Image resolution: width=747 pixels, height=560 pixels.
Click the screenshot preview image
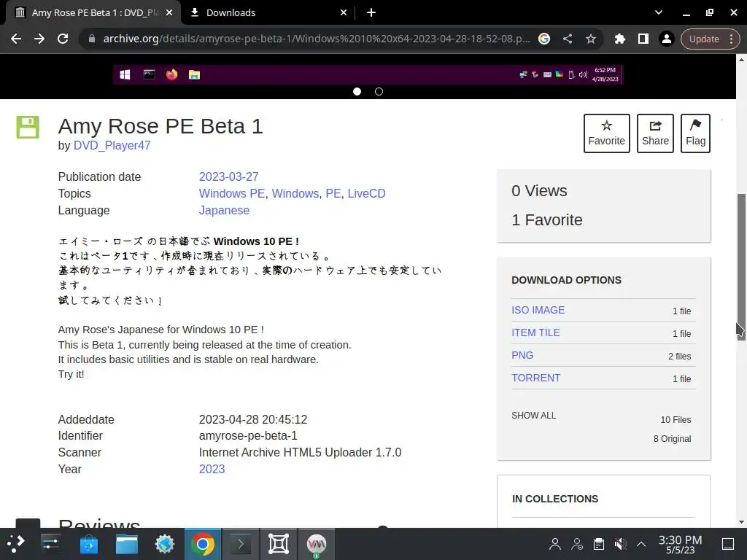(x=368, y=74)
